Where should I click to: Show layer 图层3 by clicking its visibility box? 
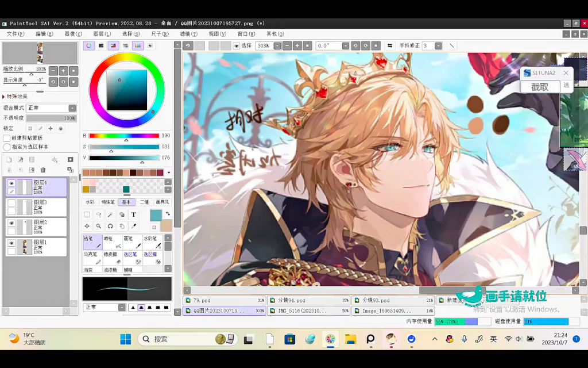tap(11, 203)
